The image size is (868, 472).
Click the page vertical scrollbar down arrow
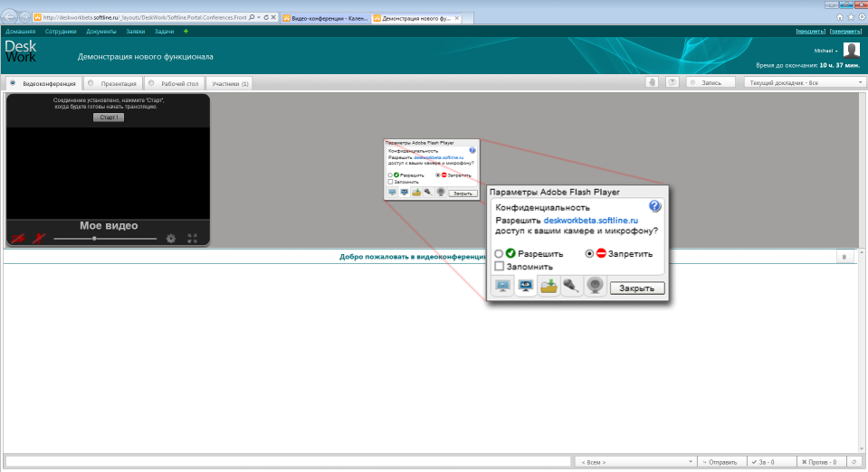click(863, 448)
